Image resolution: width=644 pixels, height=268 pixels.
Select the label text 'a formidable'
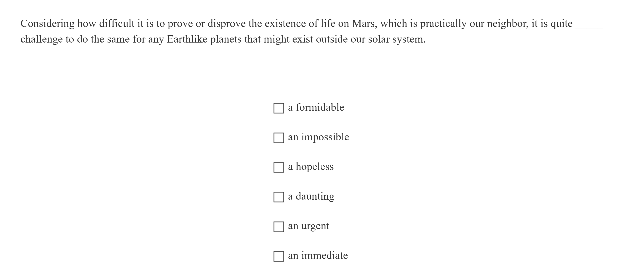[x=316, y=107]
